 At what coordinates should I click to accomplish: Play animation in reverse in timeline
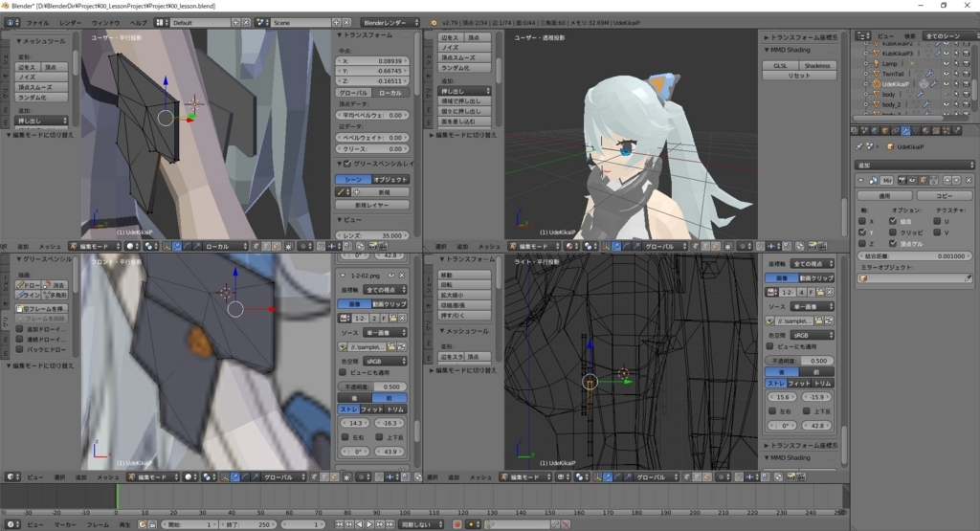(x=360, y=524)
